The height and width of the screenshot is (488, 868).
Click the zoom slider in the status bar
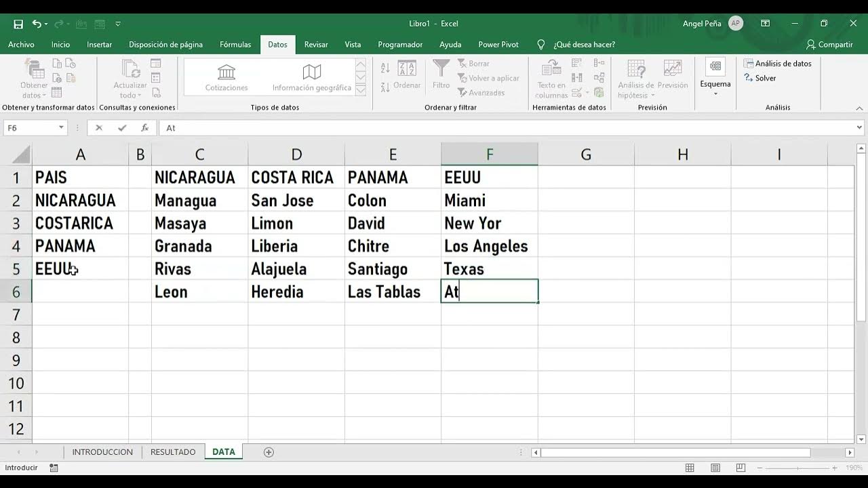tap(797, 468)
